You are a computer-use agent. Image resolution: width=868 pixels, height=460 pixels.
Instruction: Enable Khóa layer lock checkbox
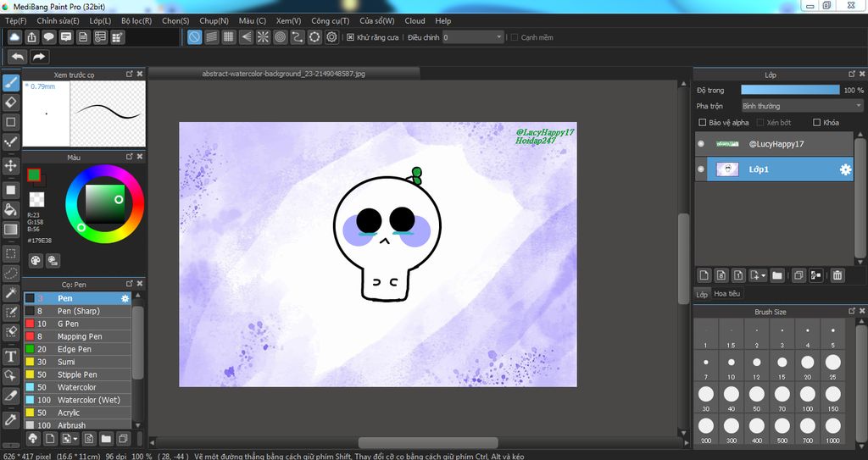coord(816,122)
